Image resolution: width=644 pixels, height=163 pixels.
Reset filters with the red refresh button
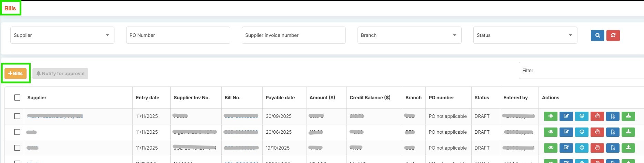pos(613,35)
